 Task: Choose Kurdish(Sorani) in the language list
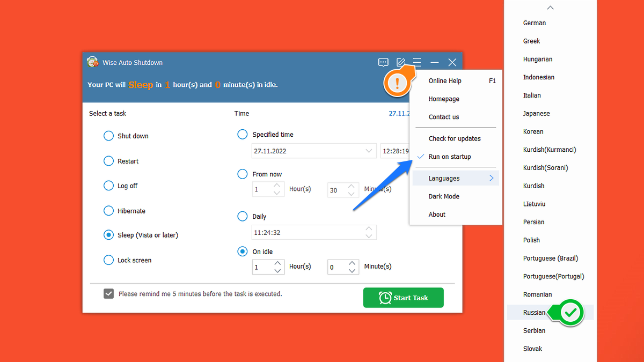point(551,168)
